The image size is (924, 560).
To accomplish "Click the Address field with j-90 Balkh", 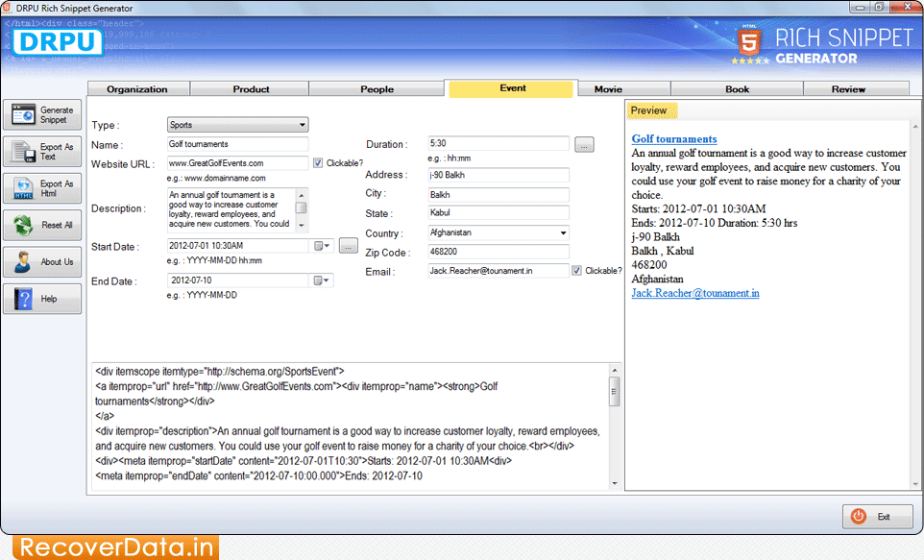I will pos(498,175).
